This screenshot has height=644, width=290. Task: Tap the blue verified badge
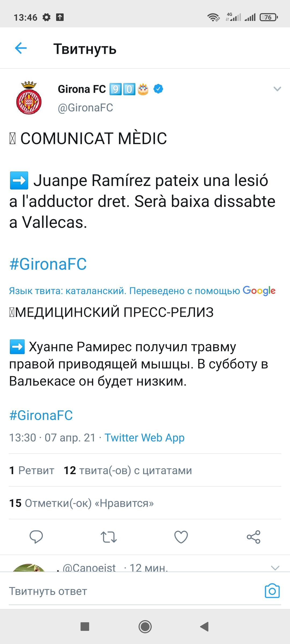tap(158, 89)
